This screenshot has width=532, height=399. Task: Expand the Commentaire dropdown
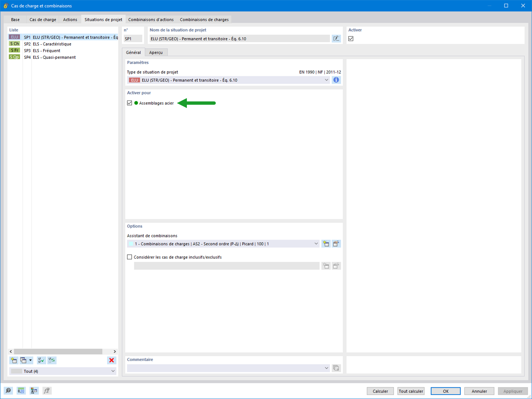click(326, 368)
